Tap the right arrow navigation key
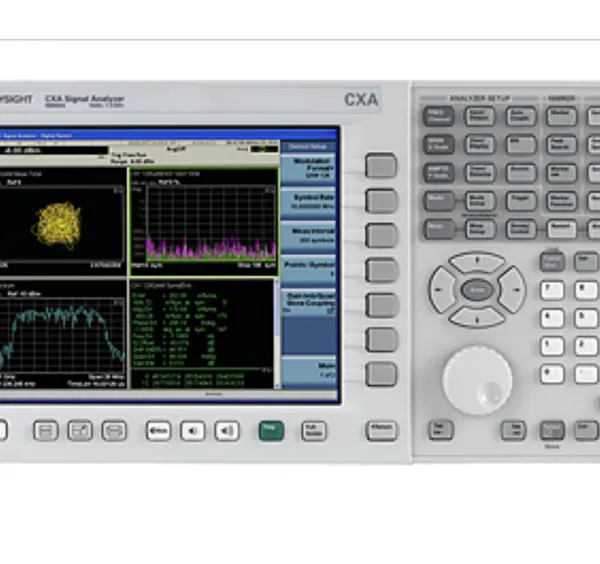Screen dimensions: 600x564 tap(512, 290)
